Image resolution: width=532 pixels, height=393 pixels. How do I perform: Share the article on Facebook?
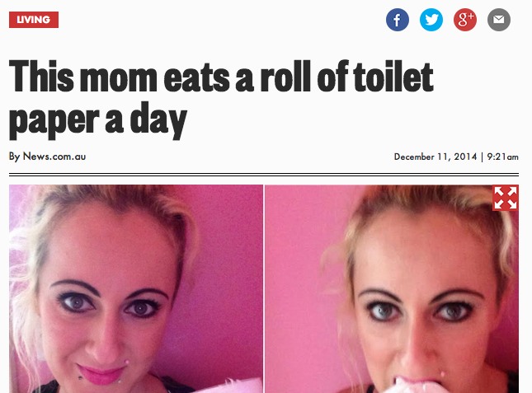(x=398, y=20)
